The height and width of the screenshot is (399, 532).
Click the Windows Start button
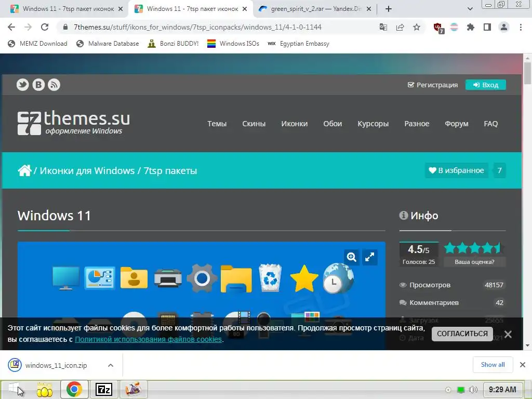pyautogui.click(x=15, y=389)
